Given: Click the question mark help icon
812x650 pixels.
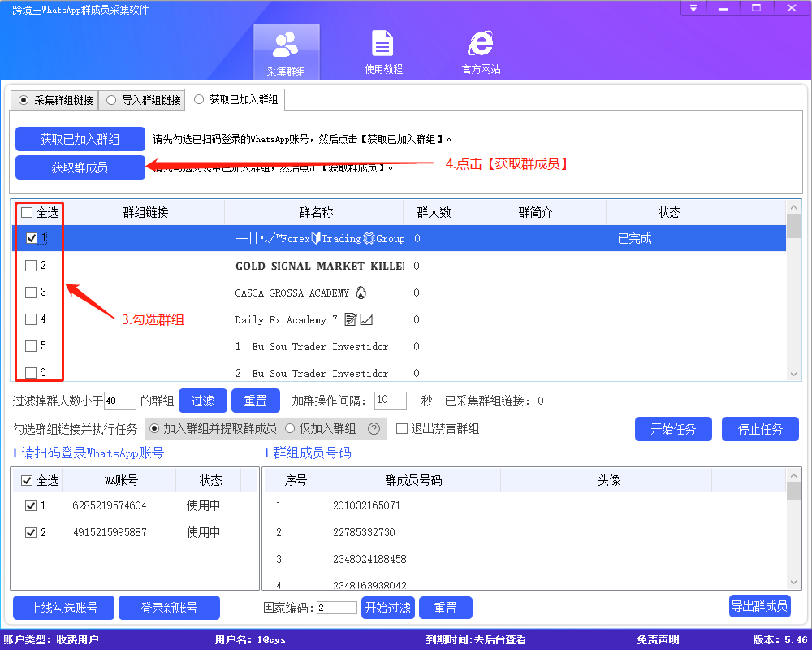Looking at the screenshot, I should click(373, 428).
